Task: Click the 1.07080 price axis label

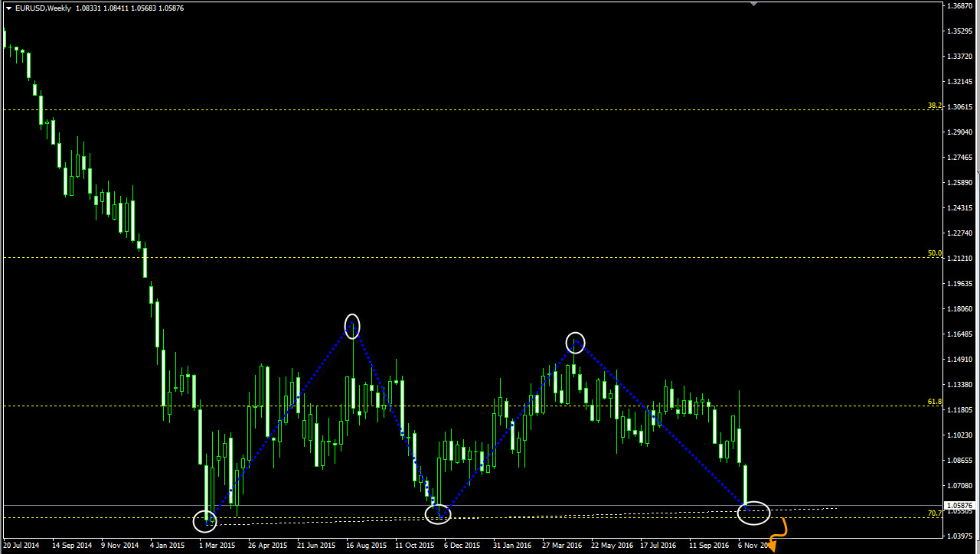Action: [960, 486]
